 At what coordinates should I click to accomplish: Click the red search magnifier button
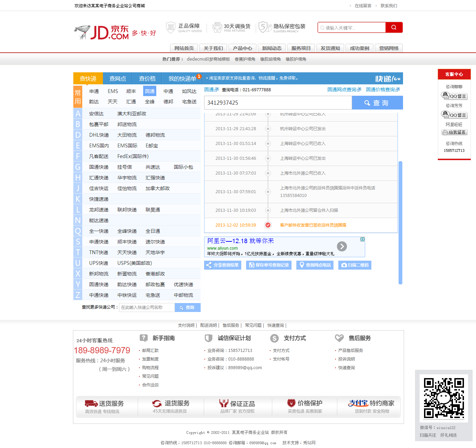click(x=394, y=28)
